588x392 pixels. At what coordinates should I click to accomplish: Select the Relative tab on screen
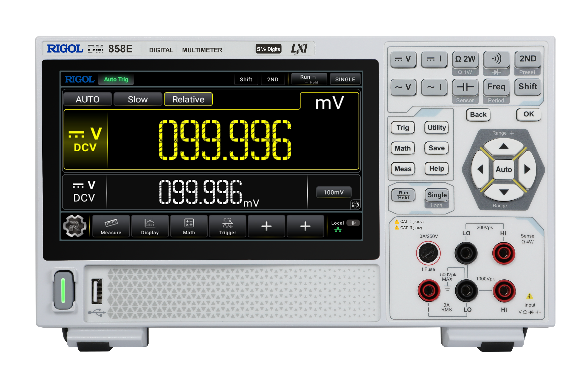tap(188, 99)
